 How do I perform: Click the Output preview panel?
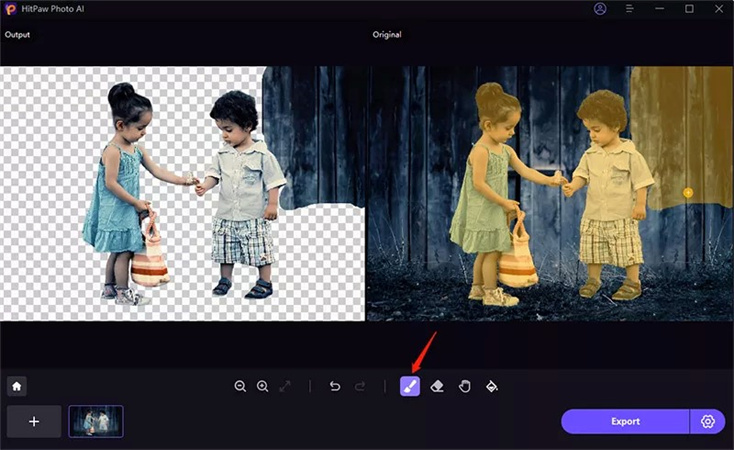183,193
